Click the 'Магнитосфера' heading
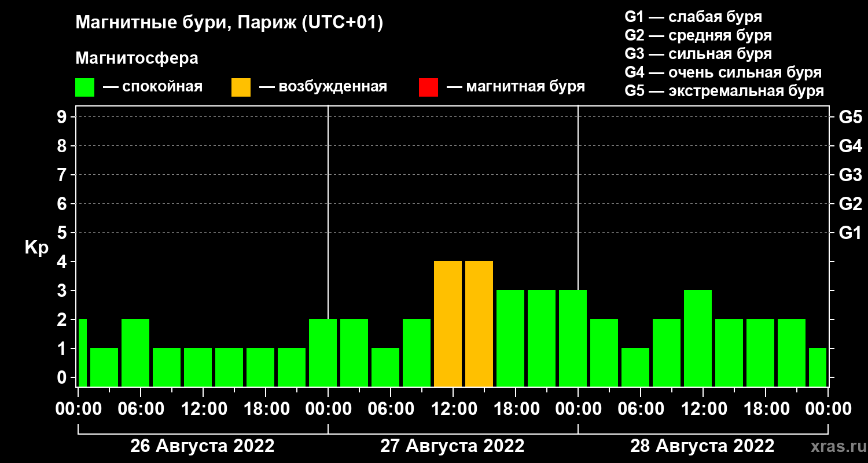Image resolution: width=868 pixels, height=463 pixels. coord(137,58)
